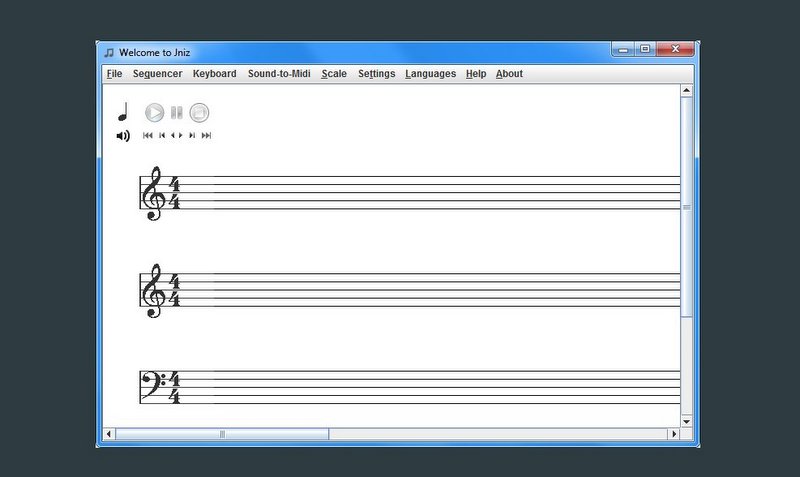Viewport: 800px width, 477px height.
Task: Jump to the end with the fast-forward-to-end icon
Action: tap(206, 135)
